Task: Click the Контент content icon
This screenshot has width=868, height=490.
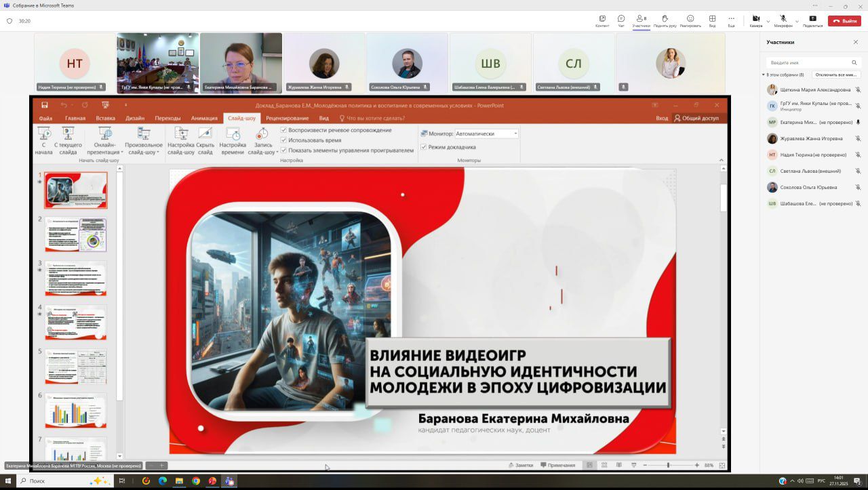Action: [602, 20]
